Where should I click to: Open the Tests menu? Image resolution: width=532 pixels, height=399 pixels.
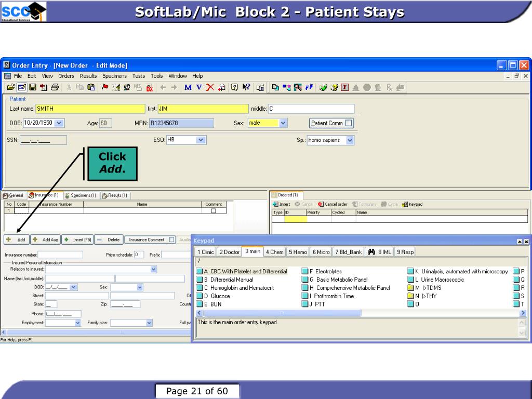[x=139, y=76]
